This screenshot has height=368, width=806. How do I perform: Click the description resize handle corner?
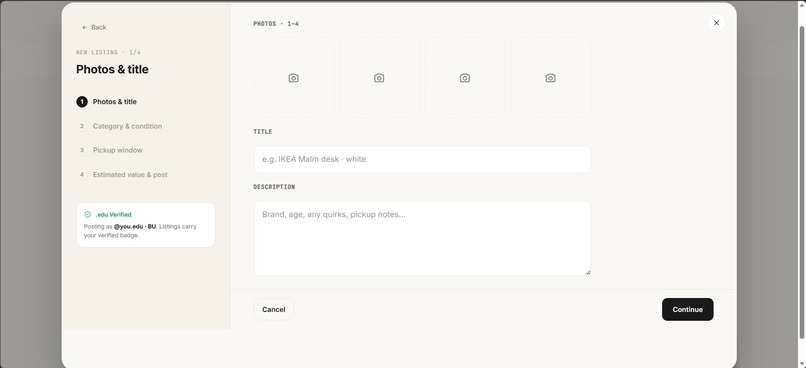588,272
